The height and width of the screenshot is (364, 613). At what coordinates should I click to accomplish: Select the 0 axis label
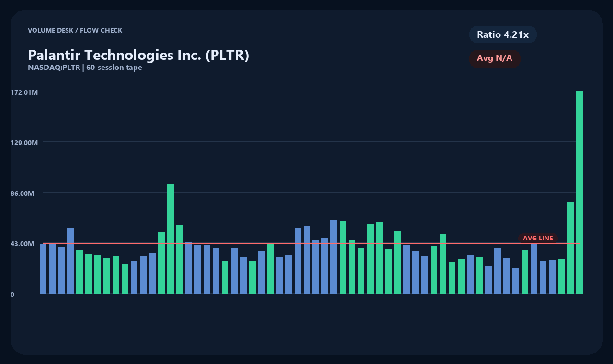click(x=12, y=295)
